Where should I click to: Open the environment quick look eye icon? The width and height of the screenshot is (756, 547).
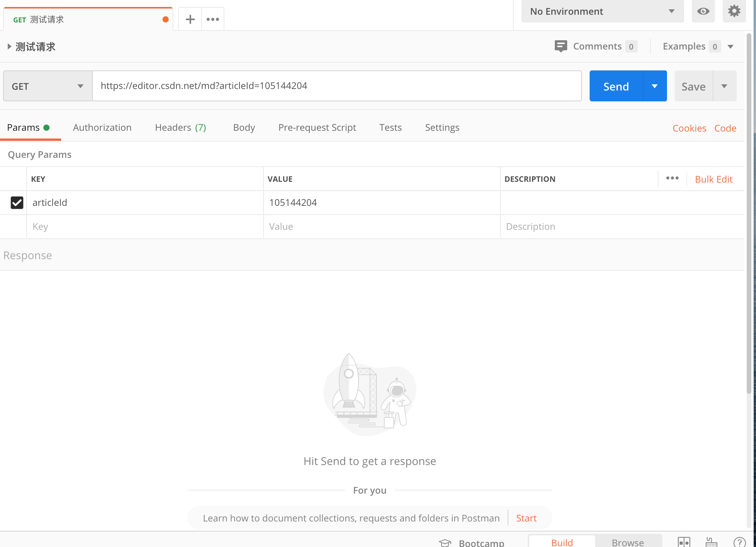click(x=703, y=12)
